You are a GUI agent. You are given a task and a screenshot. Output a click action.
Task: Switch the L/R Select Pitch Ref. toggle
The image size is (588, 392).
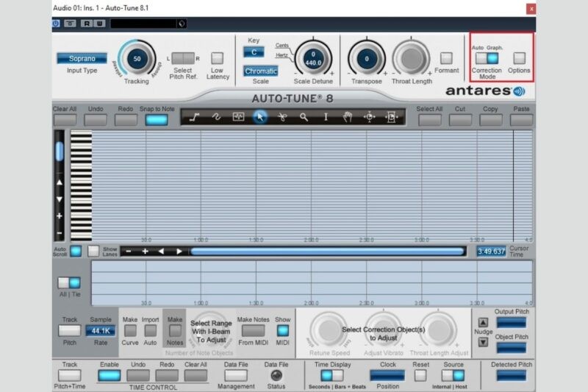point(183,58)
